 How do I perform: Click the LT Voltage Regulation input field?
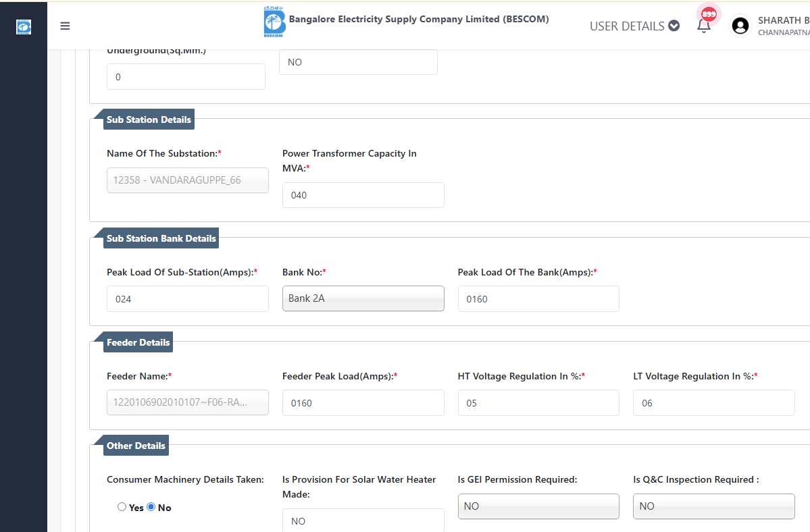tap(713, 403)
